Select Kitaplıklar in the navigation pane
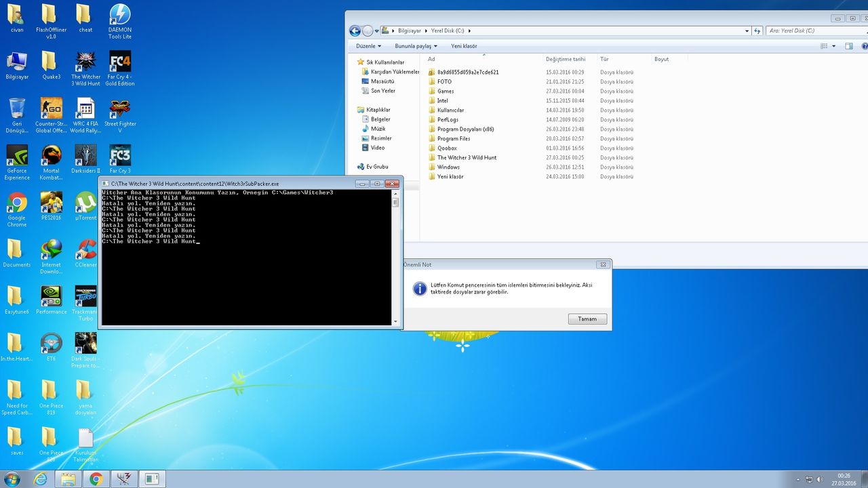868x488 pixels. [x=378, y=109]
